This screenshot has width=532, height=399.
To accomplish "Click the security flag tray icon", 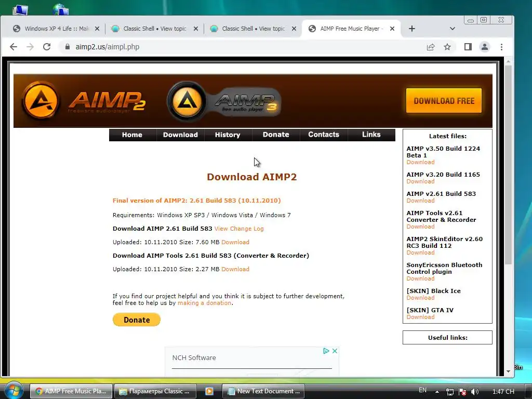I will pos(462,392).
